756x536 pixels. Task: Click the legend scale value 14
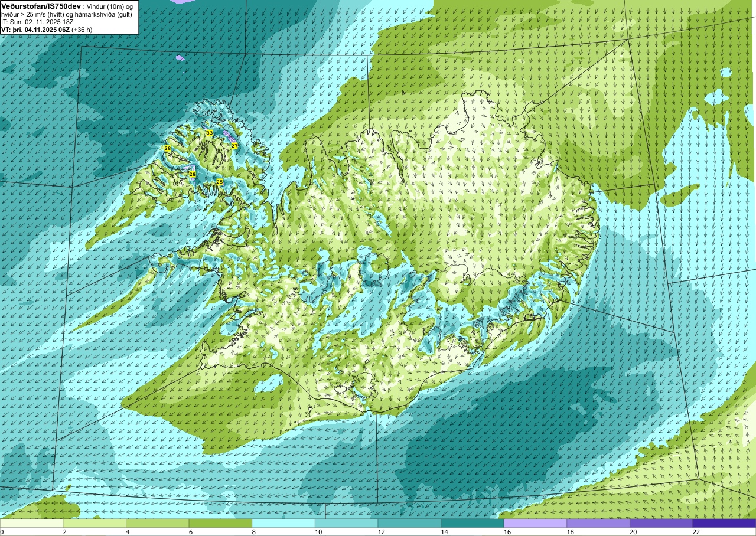(x=444, y=532)
